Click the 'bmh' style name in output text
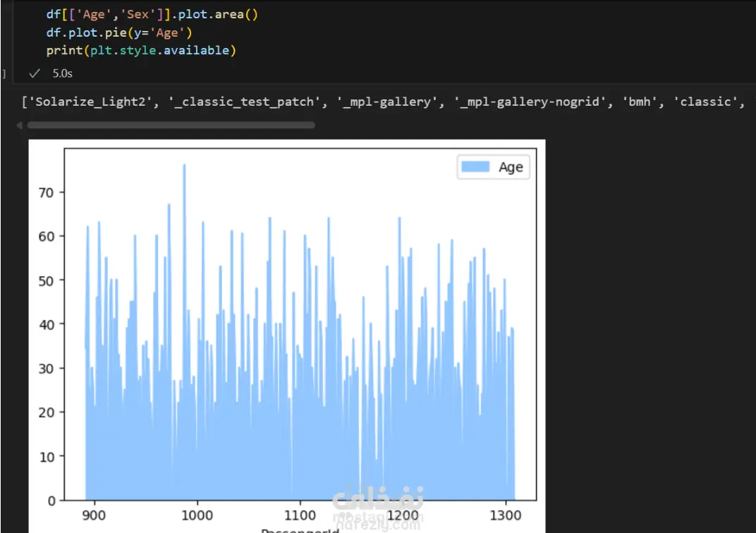 coord(639,102)
